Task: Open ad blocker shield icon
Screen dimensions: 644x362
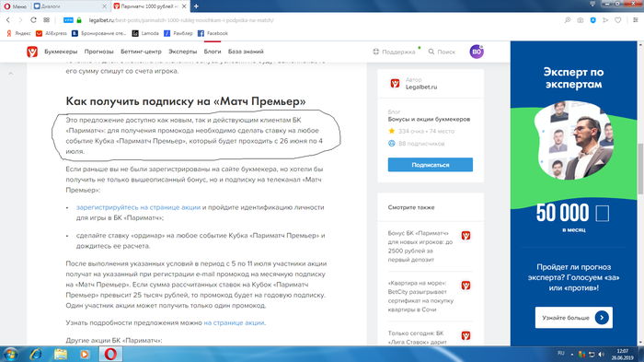Action: click(592, 20)
